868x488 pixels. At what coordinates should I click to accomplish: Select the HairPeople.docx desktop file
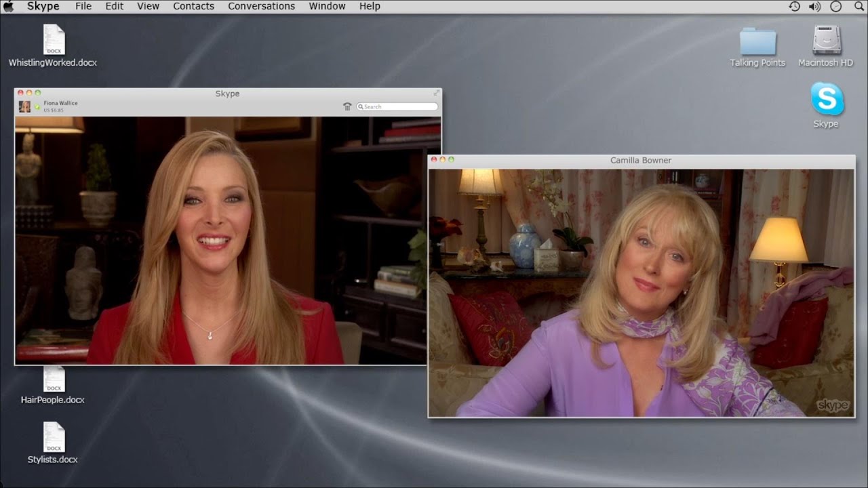[x=53, y=385]
